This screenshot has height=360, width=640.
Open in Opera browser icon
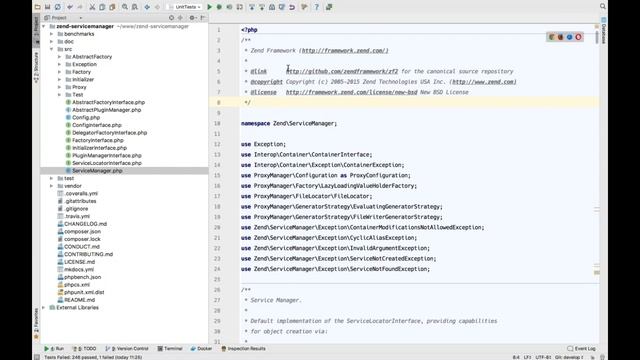(578, 37)
